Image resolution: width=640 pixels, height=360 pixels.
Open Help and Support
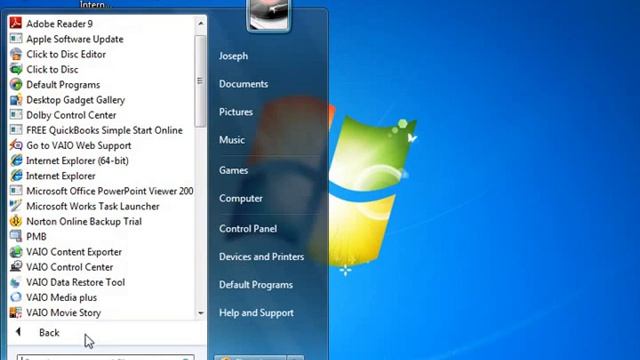[x=256, y=313]
